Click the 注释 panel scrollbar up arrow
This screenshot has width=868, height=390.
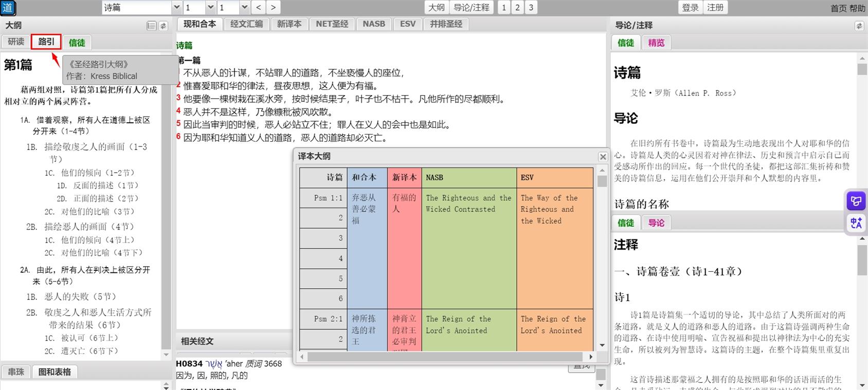point(862,239)
